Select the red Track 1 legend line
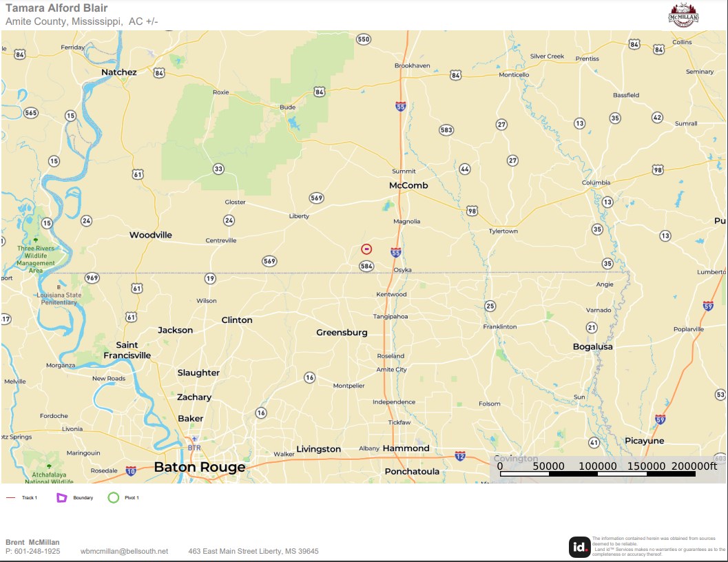The width and height of the screenshot is (728, 562). pyautogui.click(x=11, y=497)
